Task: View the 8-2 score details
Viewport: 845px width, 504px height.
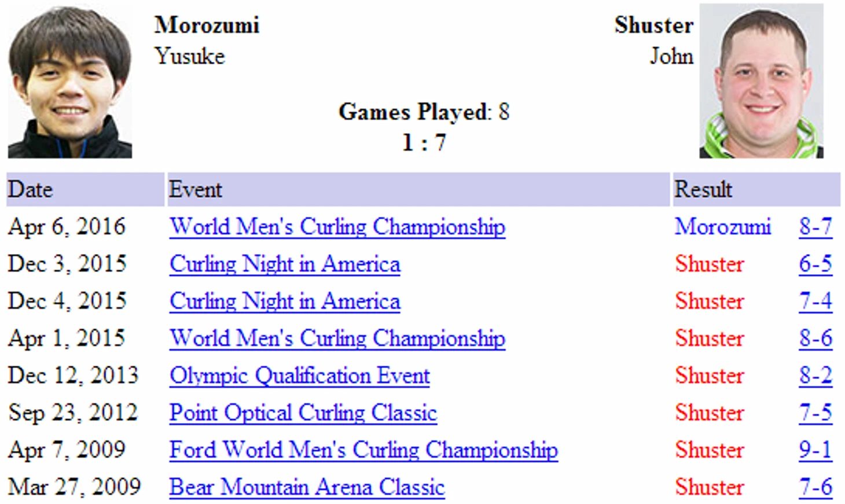Action: tap(815, 376)
